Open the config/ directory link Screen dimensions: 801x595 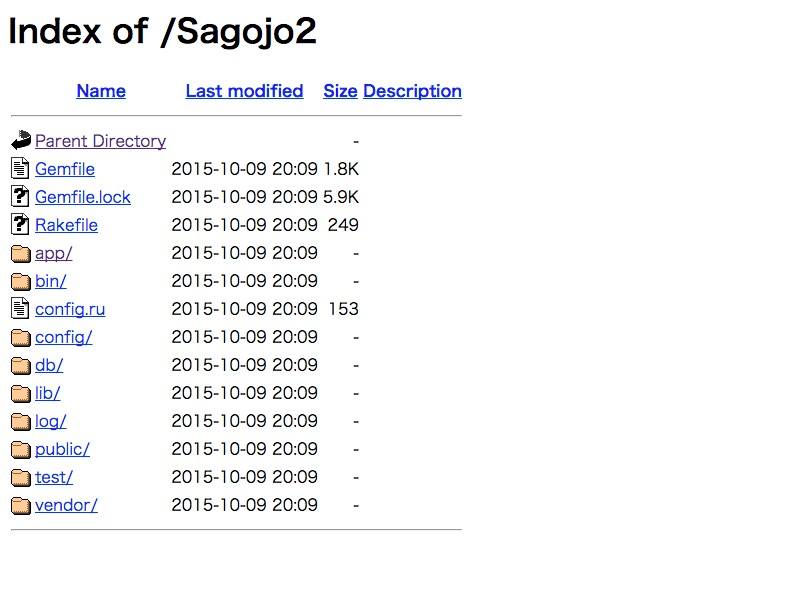pos(64,337)
